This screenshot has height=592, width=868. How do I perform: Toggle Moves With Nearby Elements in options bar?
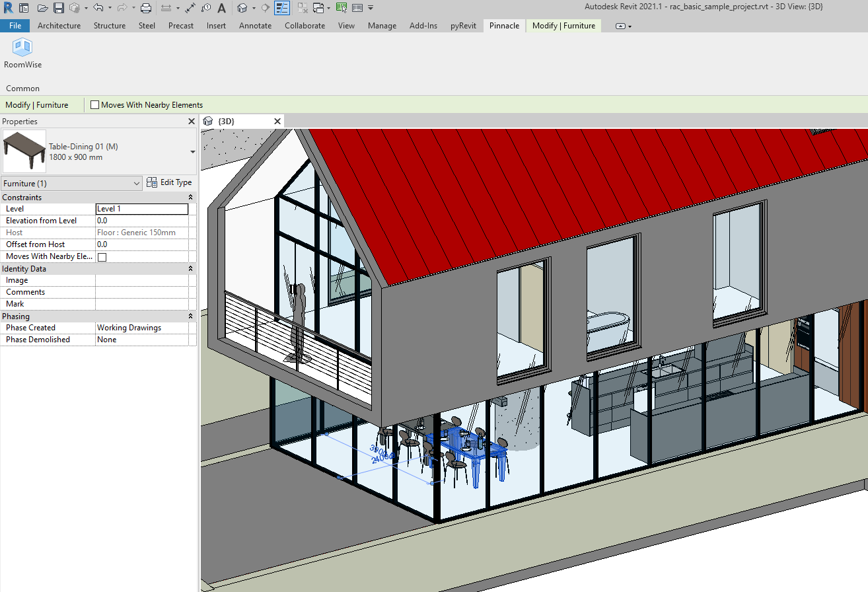coord(94,105)
